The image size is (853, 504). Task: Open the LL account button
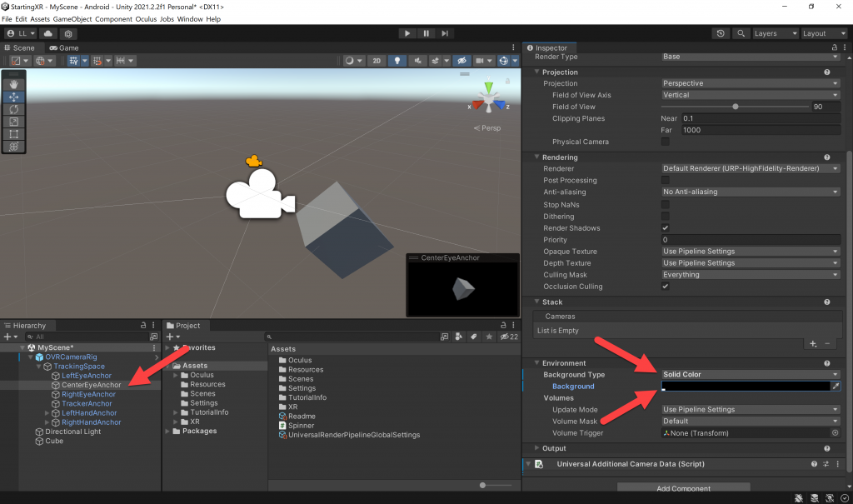coord(21,33)
